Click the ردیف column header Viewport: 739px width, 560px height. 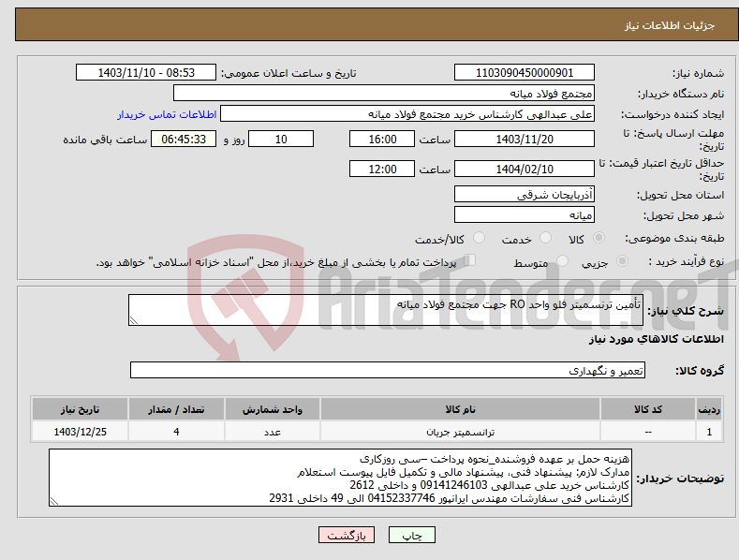tap(709, 409)
